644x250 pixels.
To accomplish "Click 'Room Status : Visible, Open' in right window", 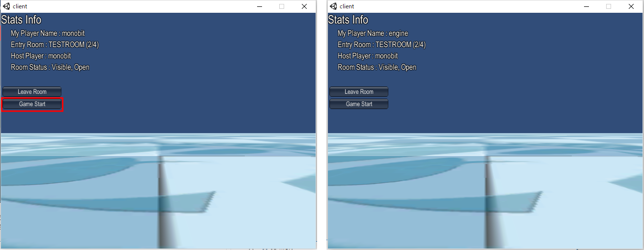I will (377, 67).
